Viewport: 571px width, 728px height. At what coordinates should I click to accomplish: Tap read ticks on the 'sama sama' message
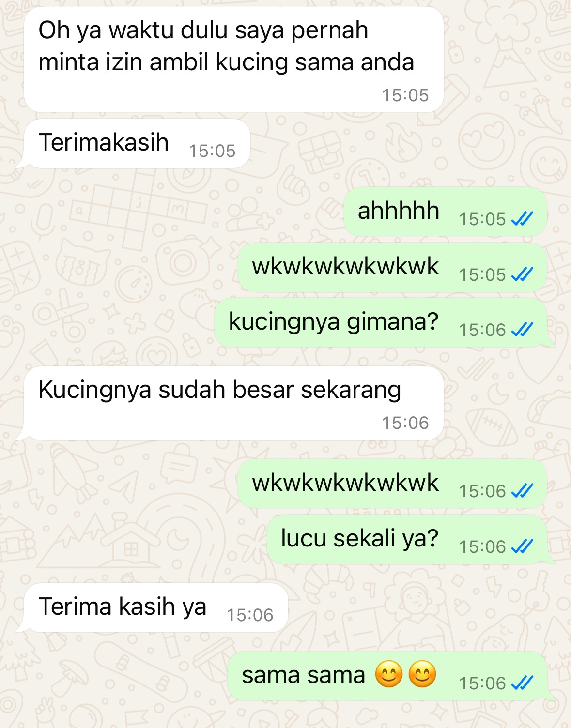click(x=522, y=683)
